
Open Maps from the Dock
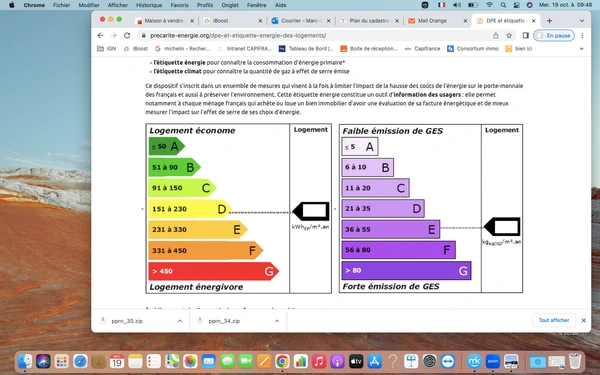tap(172, 361)
